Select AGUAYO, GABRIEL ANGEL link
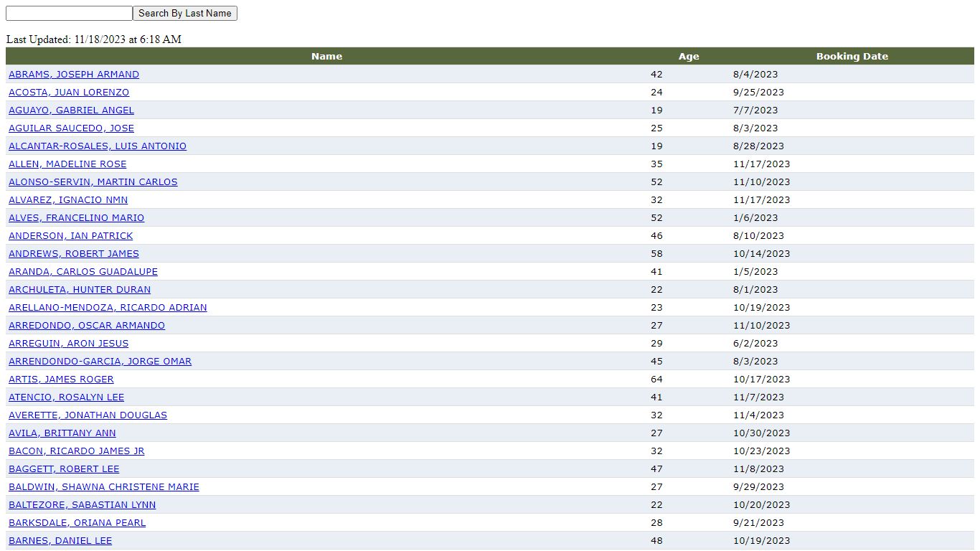 pyautogui.click(x=71, y=110)
